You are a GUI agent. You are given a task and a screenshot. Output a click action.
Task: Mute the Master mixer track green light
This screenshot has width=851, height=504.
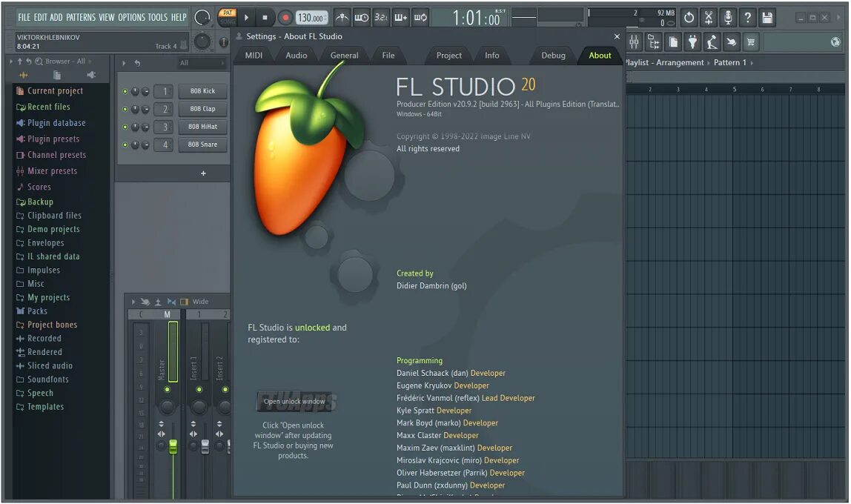(x=168, y=390)
